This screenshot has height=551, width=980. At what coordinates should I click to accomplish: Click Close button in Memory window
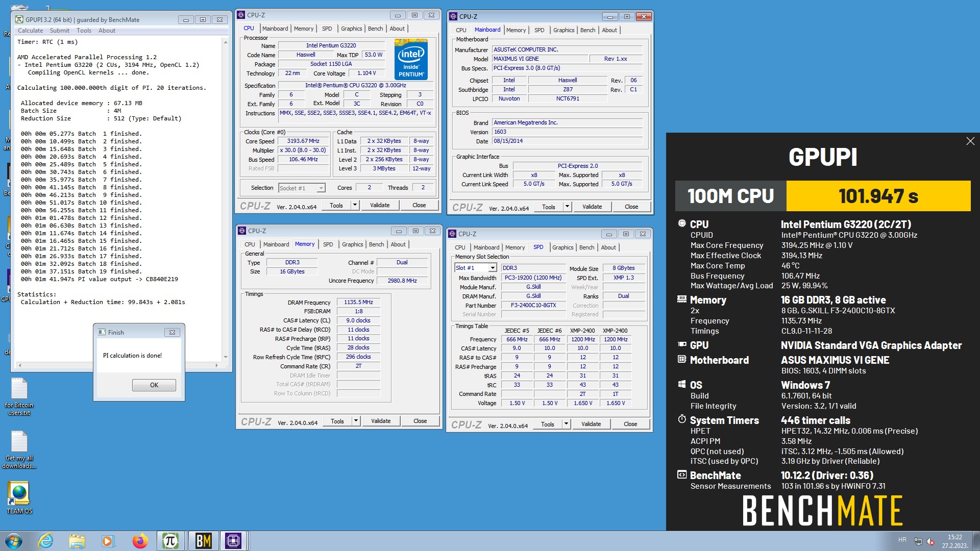(420, 421)
